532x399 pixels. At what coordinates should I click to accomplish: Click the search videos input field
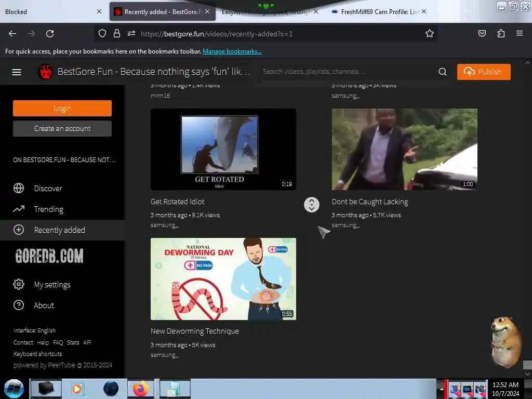349,72
